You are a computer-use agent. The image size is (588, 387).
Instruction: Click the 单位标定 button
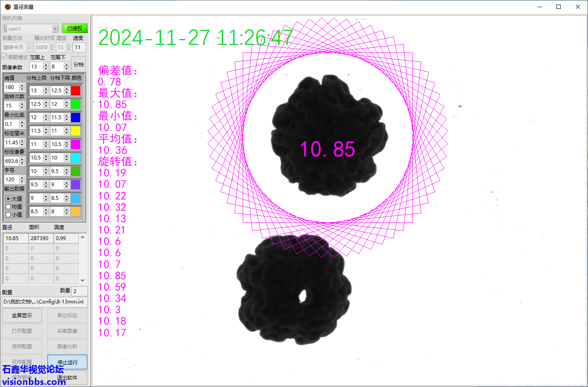click(x=67, y=316)
